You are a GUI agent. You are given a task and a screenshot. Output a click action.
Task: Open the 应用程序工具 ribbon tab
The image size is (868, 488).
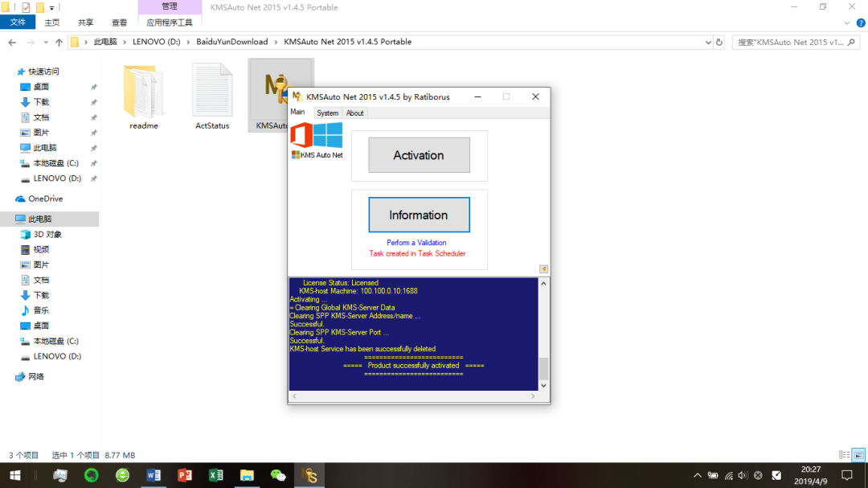pos(170,23)
